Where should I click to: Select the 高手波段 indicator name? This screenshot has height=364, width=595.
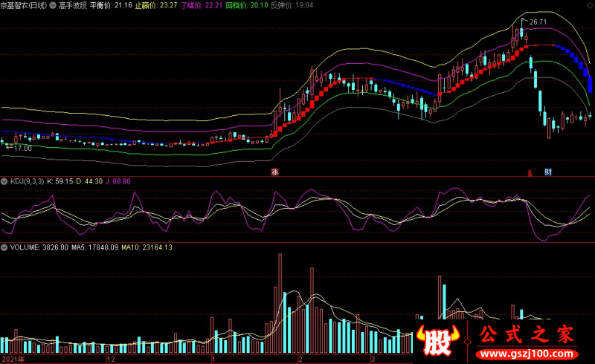click(x=72, y=5)
